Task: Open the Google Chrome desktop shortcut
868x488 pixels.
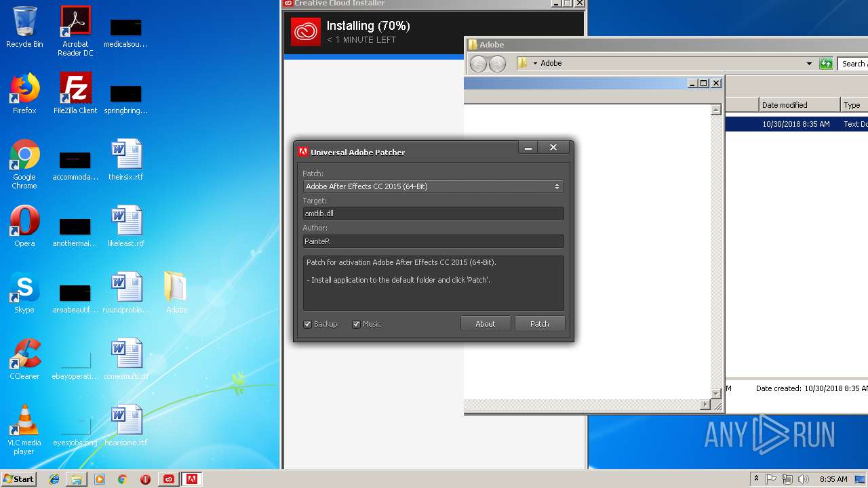Action: pyautogui.click(x=24, y=165)
